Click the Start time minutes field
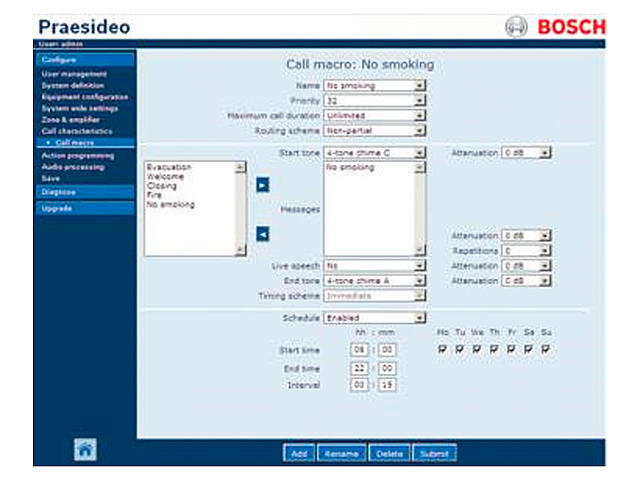This screenshot has width=640, height=480. point(387,350)
